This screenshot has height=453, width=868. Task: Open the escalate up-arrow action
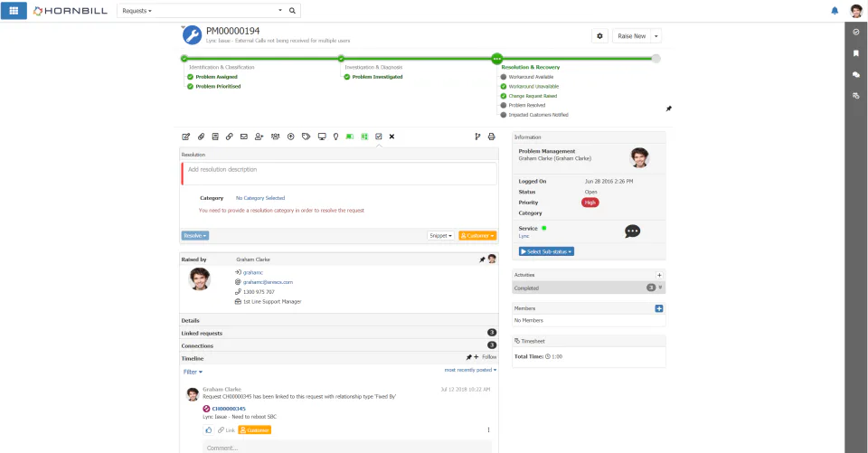pyautogui.click(x=290, y=137)
